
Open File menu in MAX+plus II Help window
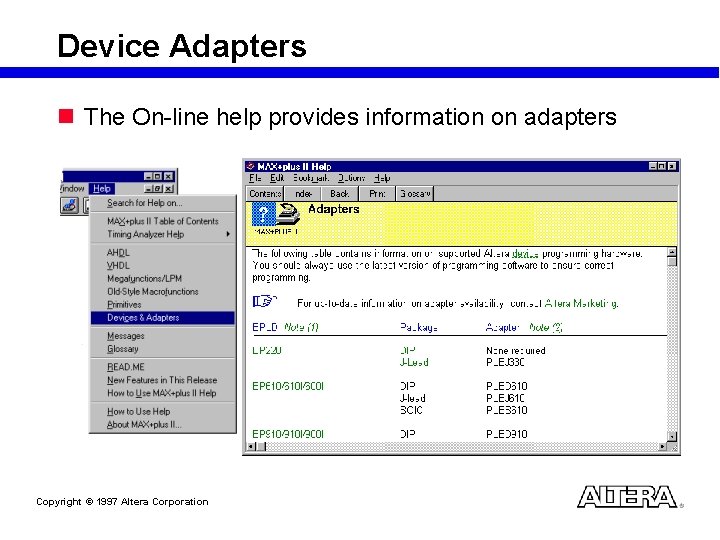pyautogui.click(x=255, y=178)
